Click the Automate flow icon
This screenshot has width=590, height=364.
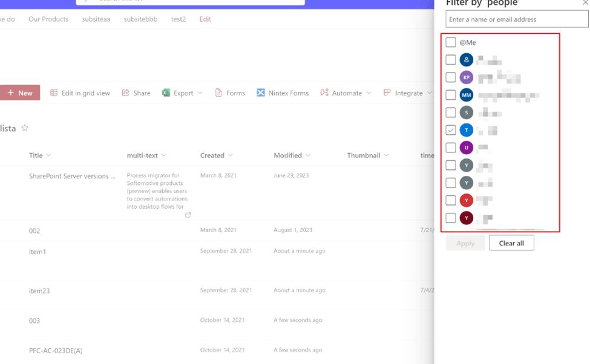tap(324, 93)
